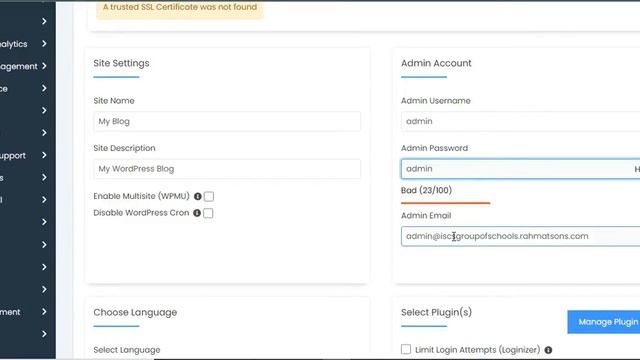The height and width of the screenshot is (360, 640).
Task: Enable Multisite (WPMU) checkbox
Action: click(x=209, y=196)
